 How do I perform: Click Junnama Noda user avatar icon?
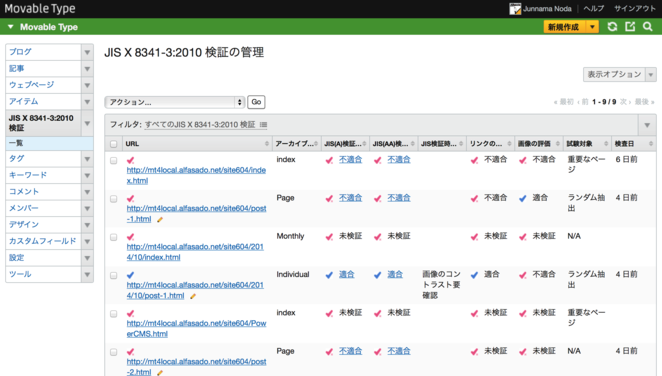tap(515, 9)
